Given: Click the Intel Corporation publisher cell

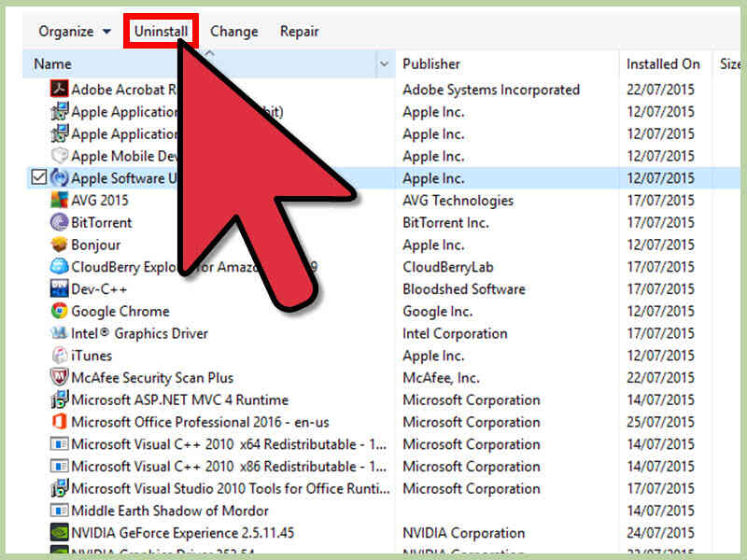Looking at the screenshot, I should click(x=455, y=333).
